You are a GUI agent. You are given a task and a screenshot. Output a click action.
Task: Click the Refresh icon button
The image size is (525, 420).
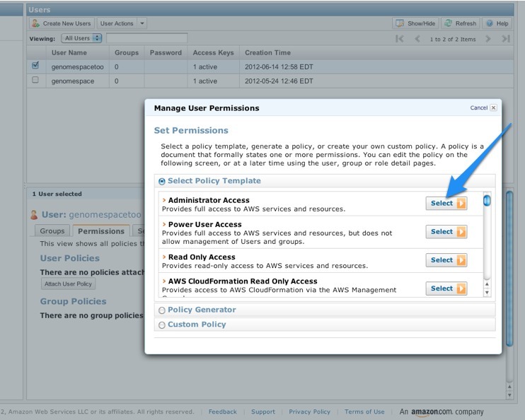click(x=460, y=23)
